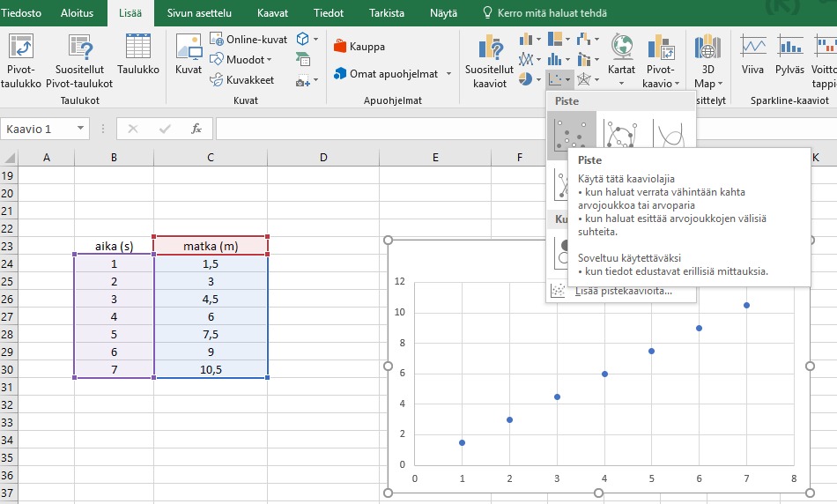Screen dimensions: 837x504
Task: Open Online-kuvat search
Action: [248, 39]
